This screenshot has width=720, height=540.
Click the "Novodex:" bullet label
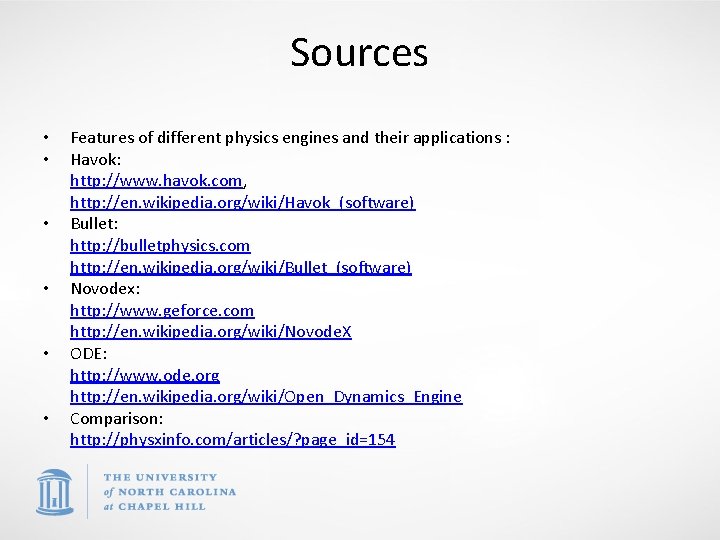point(105,289)
